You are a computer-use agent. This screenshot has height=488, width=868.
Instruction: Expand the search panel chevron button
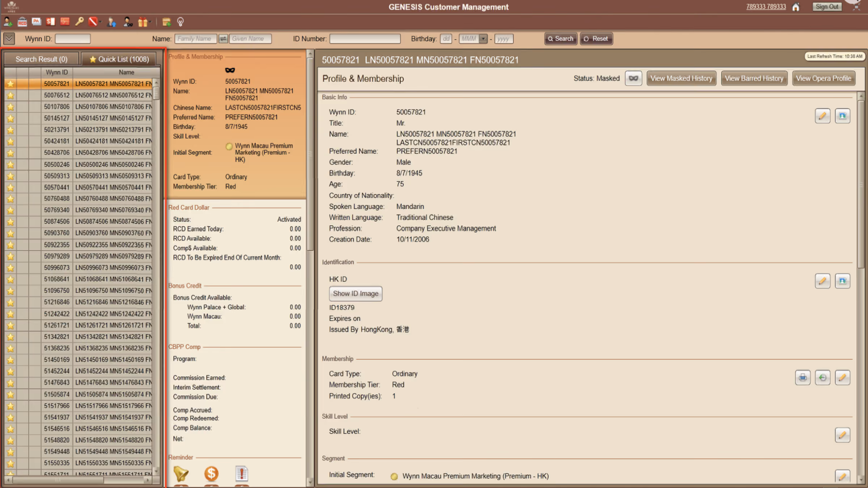pos(9,38)
